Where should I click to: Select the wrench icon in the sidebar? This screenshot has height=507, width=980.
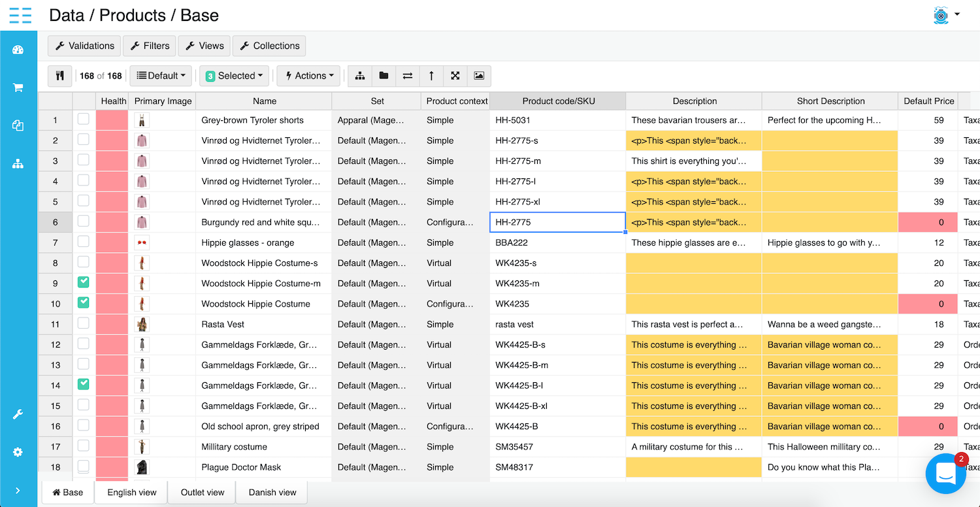pyautogui.click(x=18, y=414)
